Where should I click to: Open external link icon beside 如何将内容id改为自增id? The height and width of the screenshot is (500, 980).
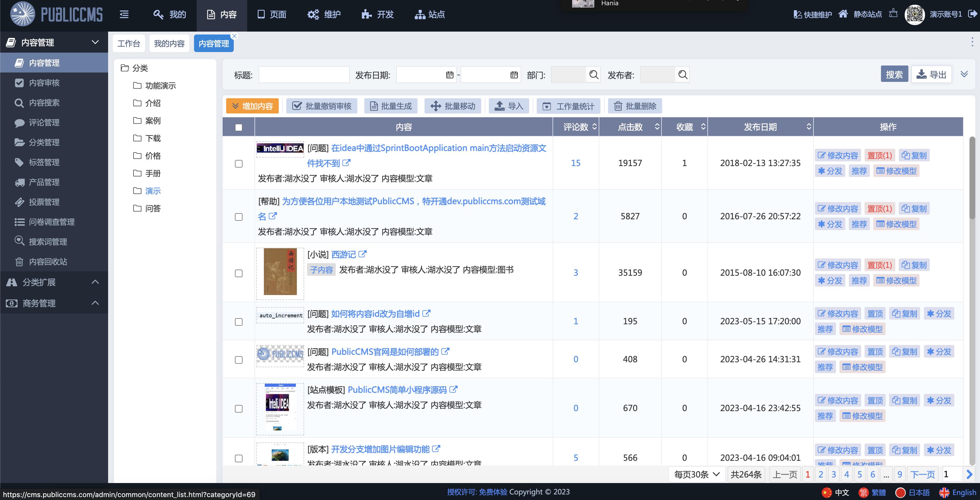tap(427, 313)
